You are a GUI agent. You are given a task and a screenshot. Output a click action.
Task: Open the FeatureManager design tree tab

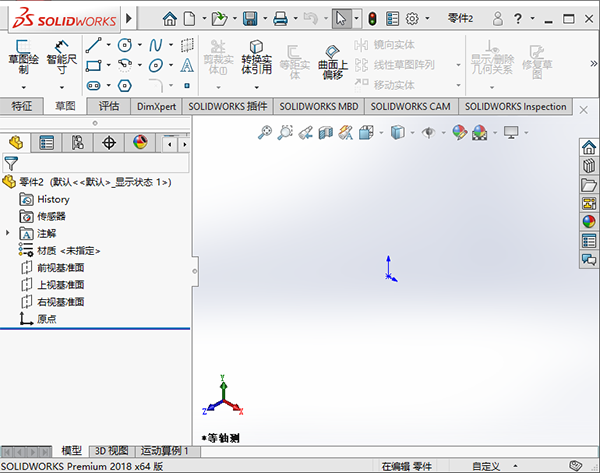coord(15,142)
